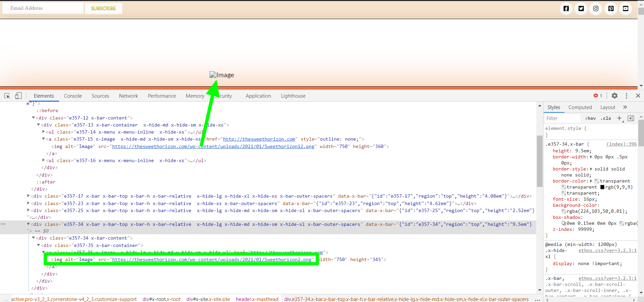
Task: Open the Sweethorizon2.png image source link
Action: (212, 259)
